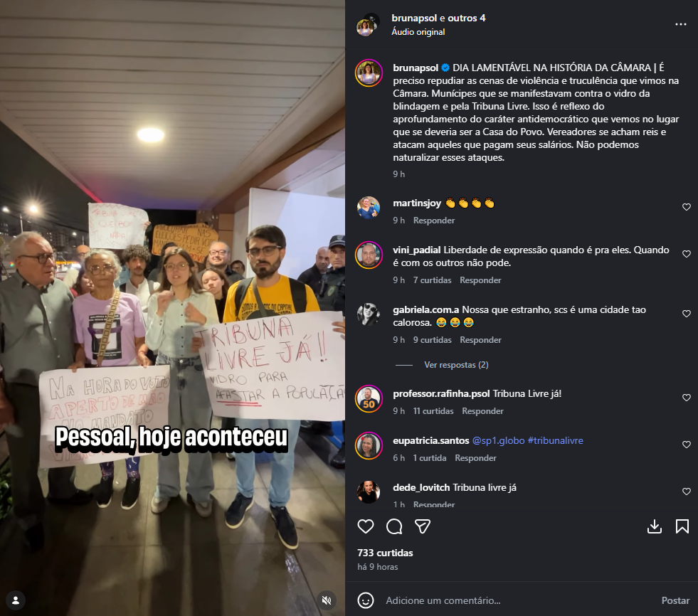The height and width of the screenshot is (616, 698).
Task: Show tagged people on video
Action: 16,600
